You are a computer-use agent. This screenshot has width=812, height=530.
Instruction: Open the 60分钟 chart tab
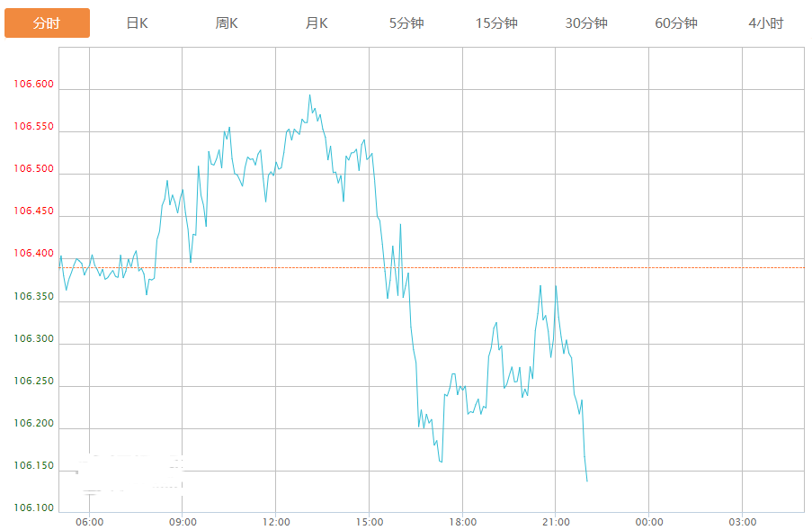[676, 23]
